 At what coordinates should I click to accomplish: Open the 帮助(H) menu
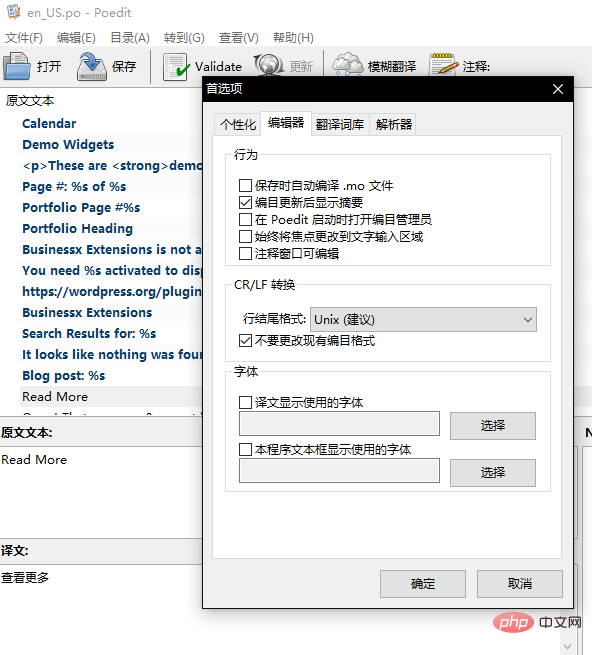click(293, 38)
